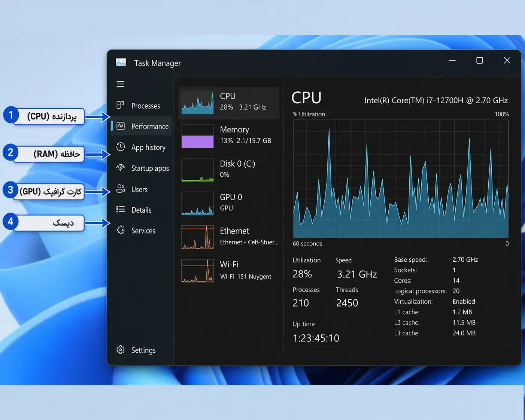Open the Processes page label
Viewport: 525px width, 420px height.
click(146, 106)
